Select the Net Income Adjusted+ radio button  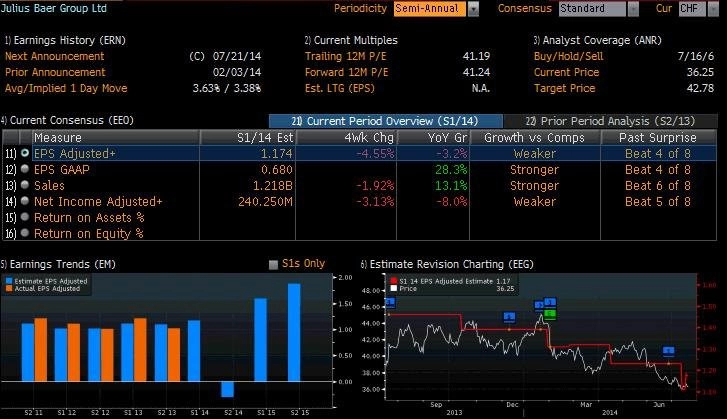click(x=25, y=201)
